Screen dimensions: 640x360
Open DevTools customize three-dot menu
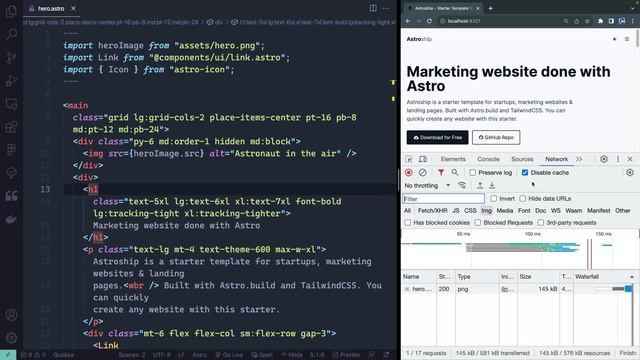(618, 159)
